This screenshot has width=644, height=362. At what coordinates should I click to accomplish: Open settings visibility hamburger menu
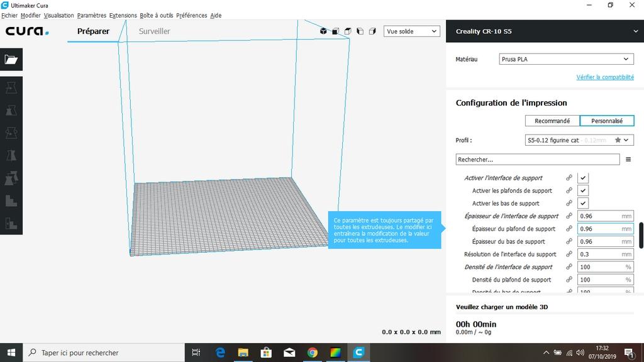tap(628, 159)
